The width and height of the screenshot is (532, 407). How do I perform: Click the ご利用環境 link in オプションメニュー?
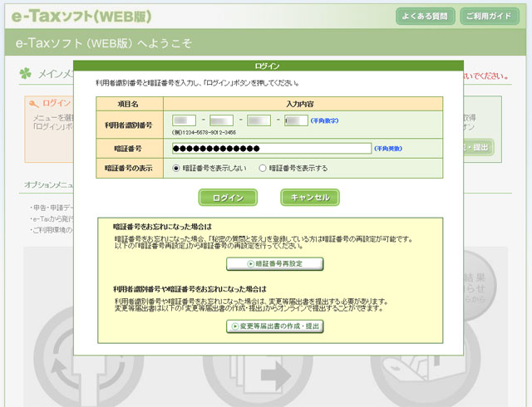[50, 228]
